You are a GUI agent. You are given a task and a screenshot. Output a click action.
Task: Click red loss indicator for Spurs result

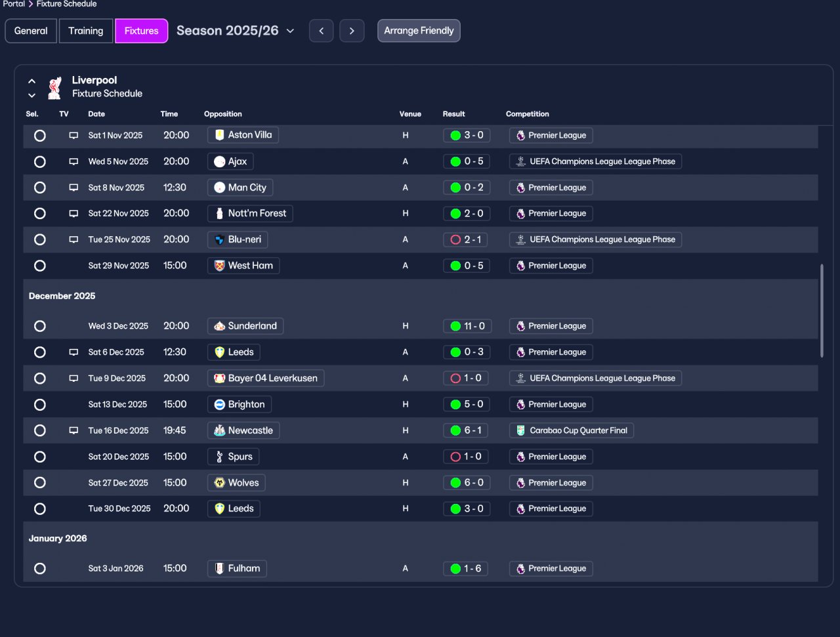click(x=455, y=457)
